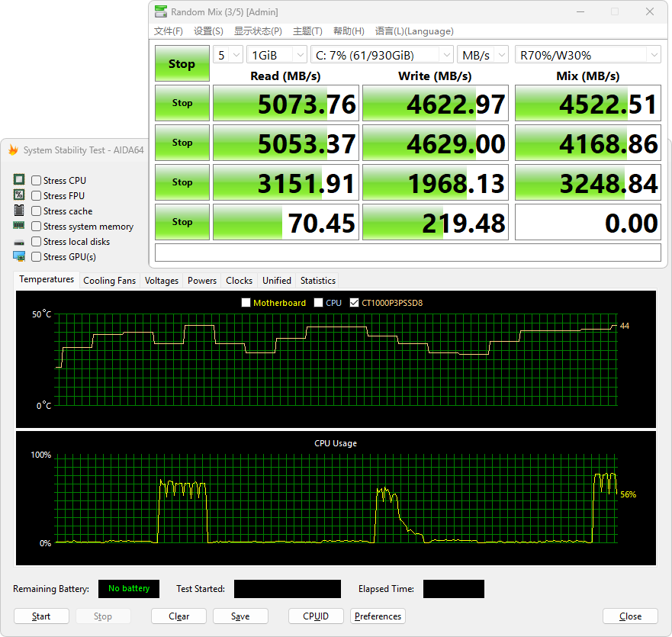
Task: Open the mix ratio dropdown R70%/W30%
Action: (588, 55)
